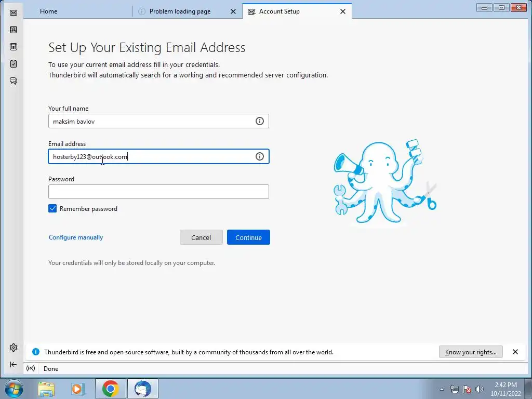Viewport: 532px width, 399px height.
Task: Launch Windows Media Player from taskbar
Action: coord(77,389)
